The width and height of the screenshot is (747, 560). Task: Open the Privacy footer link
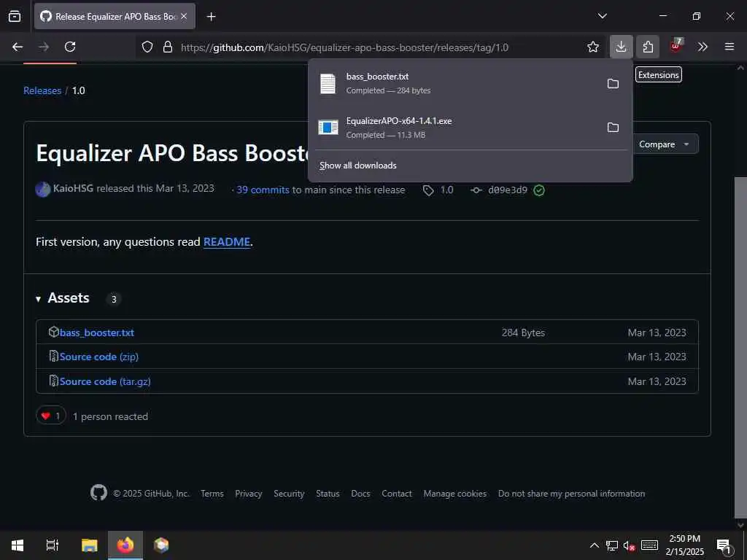[248, 494]
